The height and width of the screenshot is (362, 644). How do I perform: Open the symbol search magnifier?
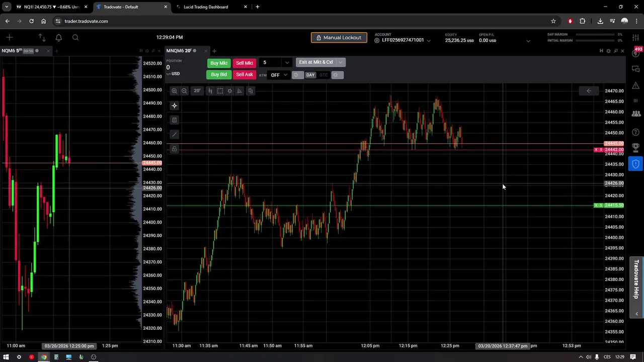[75, 37]
